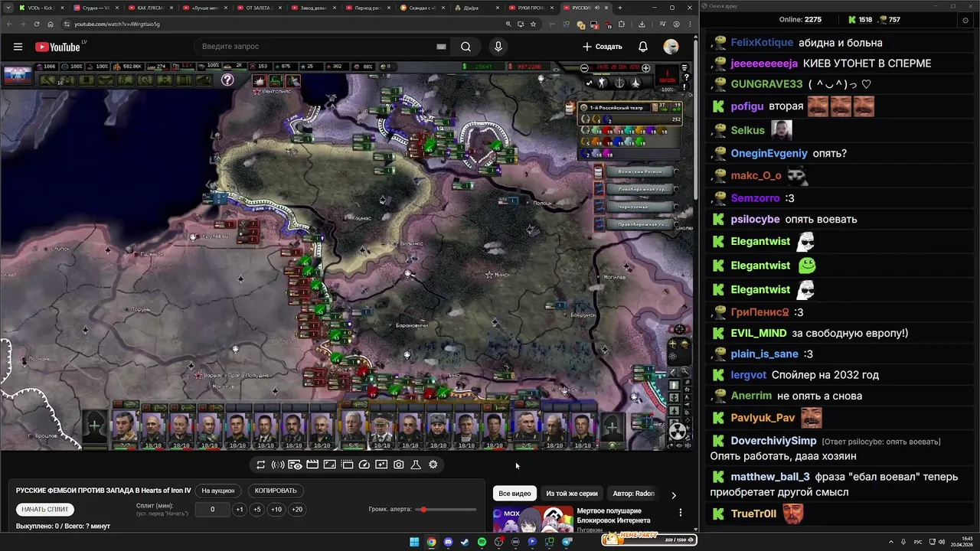Click the clapperboard icon in the extension toolbar
980x551 pixels.
pyautogui.click(x=312, y=465)
